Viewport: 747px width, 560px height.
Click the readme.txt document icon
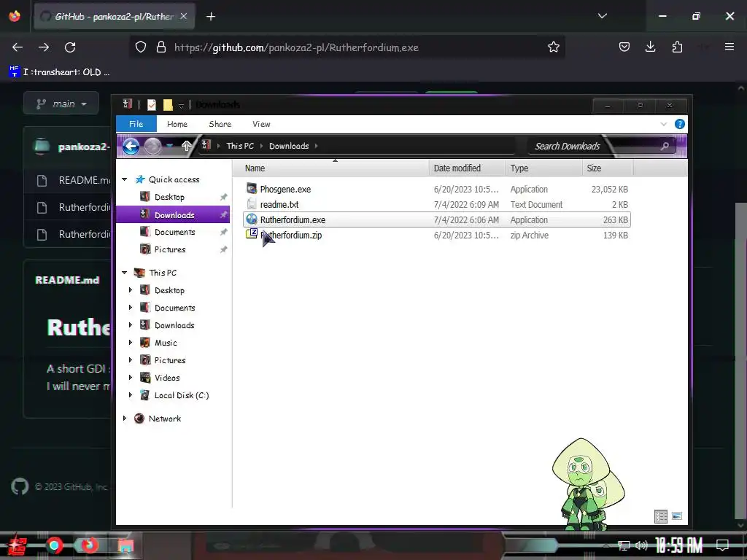(x=252, y=204)
